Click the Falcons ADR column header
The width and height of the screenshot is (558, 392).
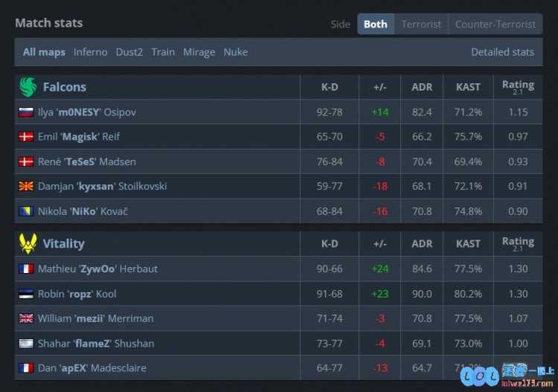[x=422, y=87]
